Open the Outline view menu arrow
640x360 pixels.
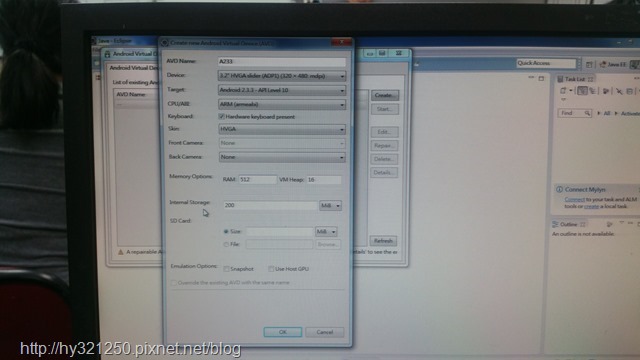622,223
